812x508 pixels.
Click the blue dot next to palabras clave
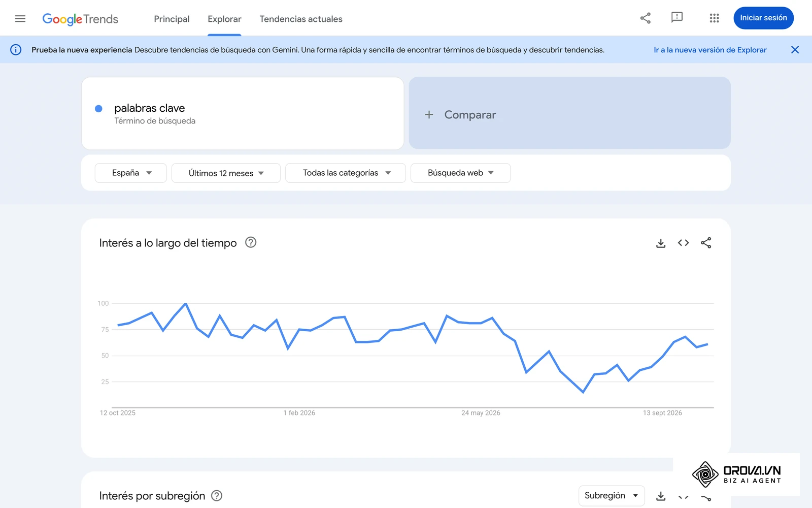(99, 109)
